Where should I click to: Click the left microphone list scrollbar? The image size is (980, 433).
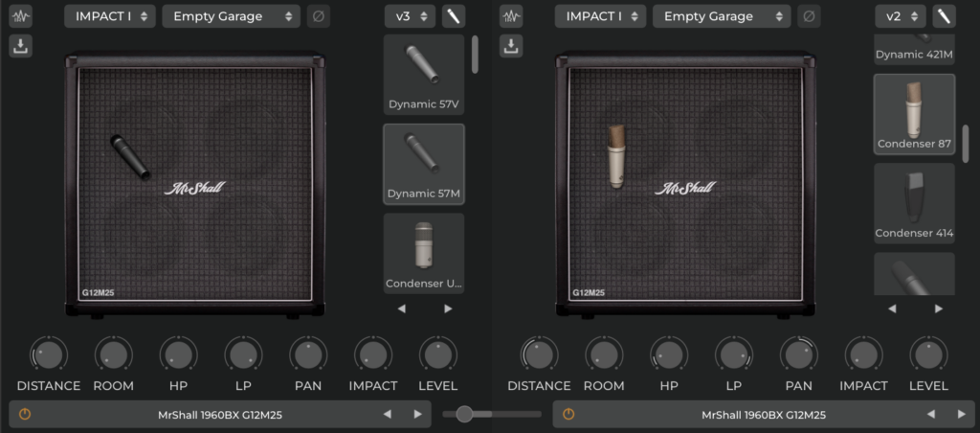click(475, 54)
